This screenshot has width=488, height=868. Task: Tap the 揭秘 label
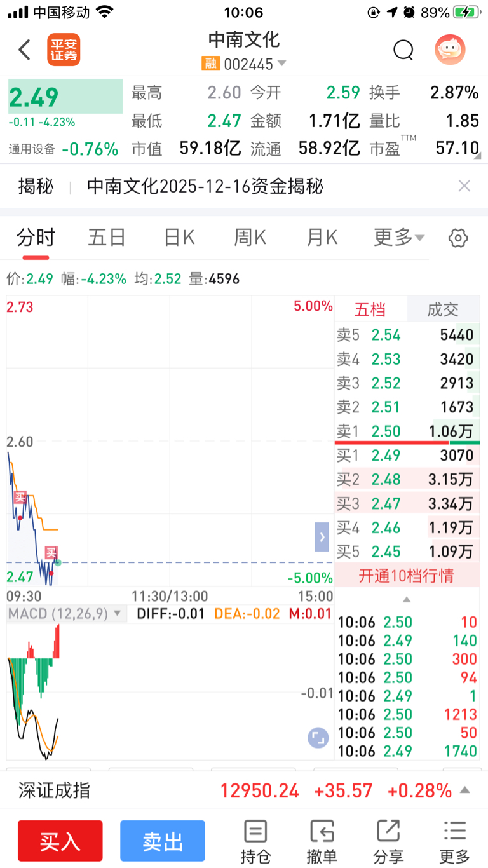[36, 186]
